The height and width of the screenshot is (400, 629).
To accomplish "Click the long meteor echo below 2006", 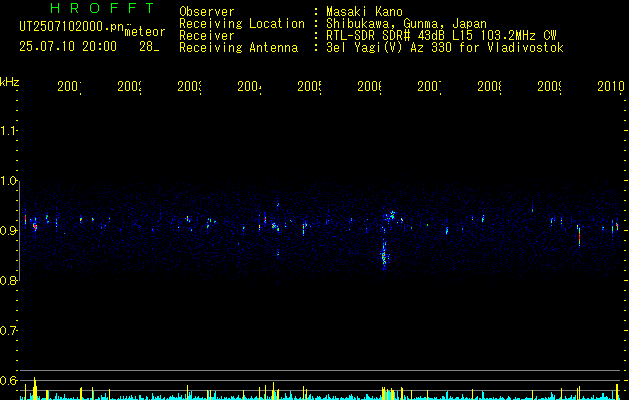I will (x=384, y=255).
